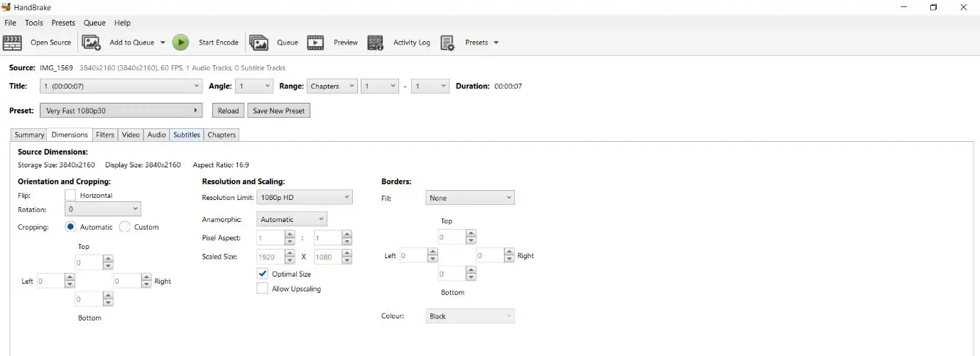Increase the Scaled Size width stepper
This screenshot has width=980, height=356.
[290, 253]
